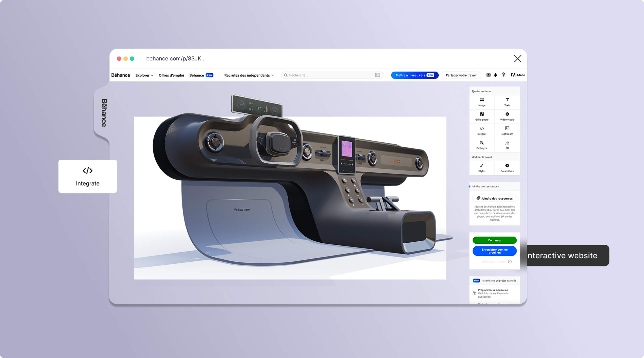Add Vidéo/Audio content

pos(507,116)
